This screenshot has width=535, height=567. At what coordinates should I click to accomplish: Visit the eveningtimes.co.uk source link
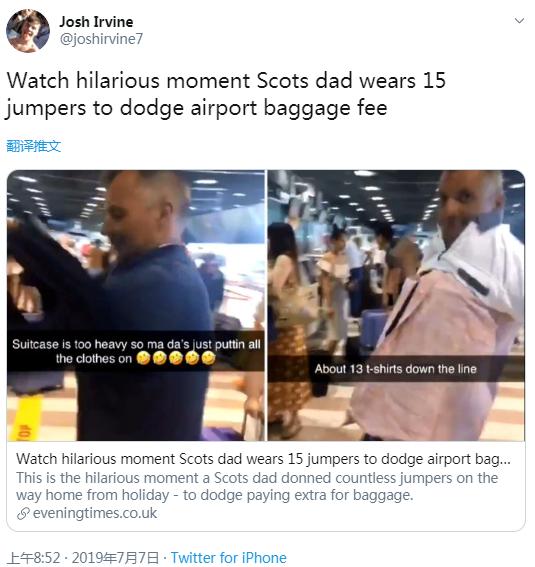pos(95,513)
